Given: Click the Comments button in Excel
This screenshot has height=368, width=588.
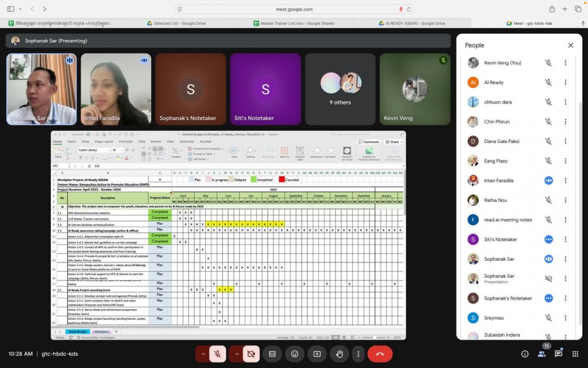Looking at the screenshot, I should click(x=369, y=142).
